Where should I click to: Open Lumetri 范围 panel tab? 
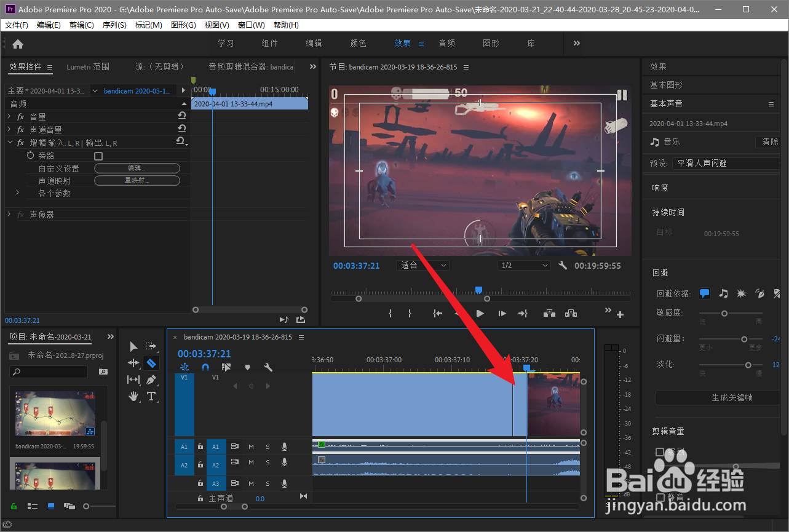pyautogui.click(x=88, y=66)
